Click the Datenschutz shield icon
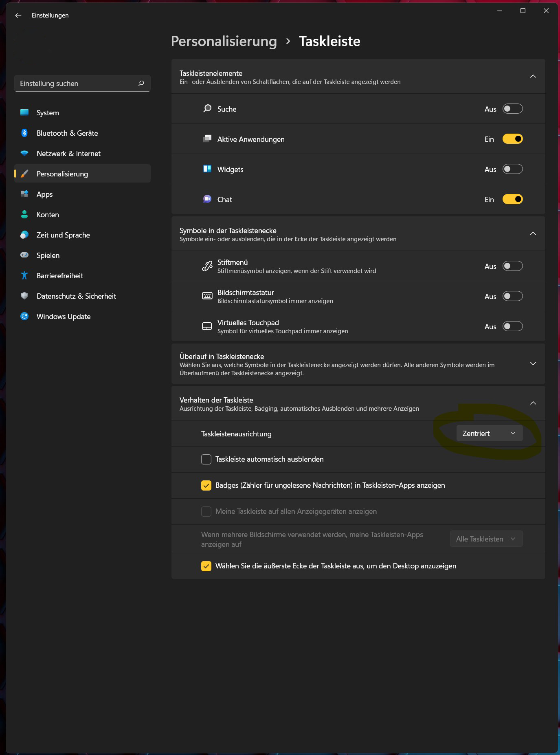 tap(24, 296)
